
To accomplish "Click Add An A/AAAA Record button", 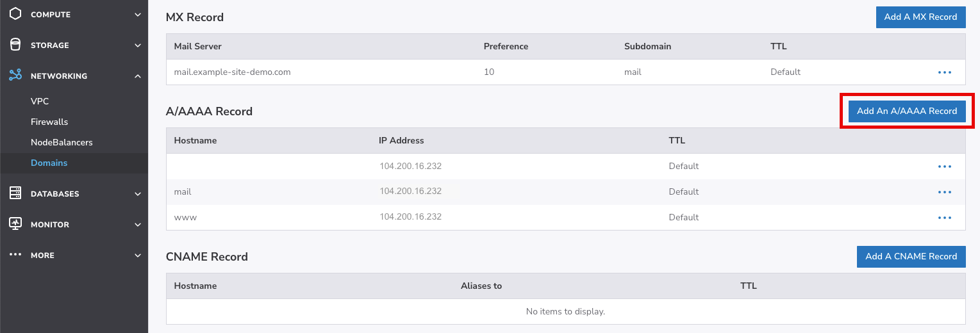I will 906,111.
